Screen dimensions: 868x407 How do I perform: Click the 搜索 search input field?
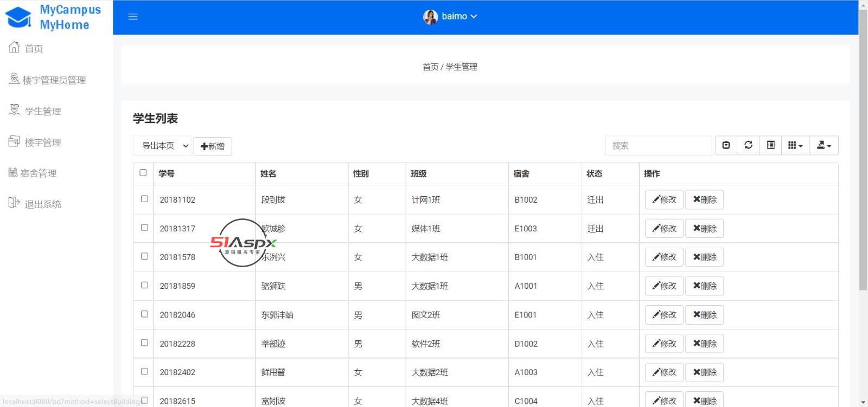(658, 146)
